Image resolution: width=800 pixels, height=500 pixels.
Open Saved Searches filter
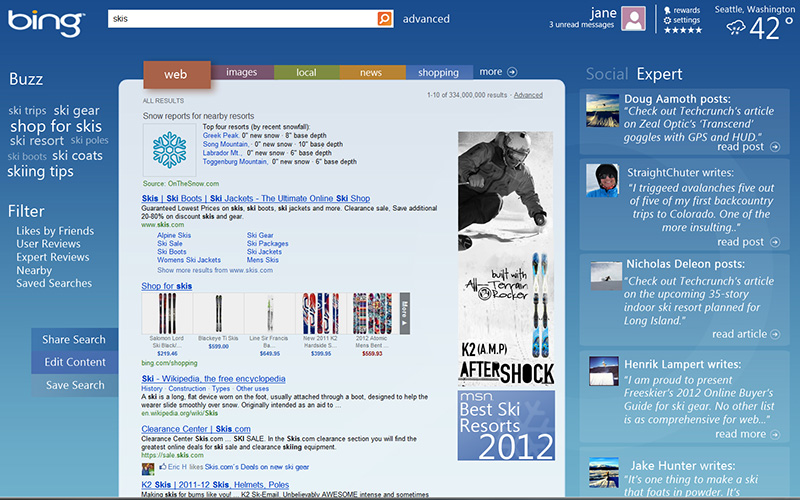pos(54,283)
